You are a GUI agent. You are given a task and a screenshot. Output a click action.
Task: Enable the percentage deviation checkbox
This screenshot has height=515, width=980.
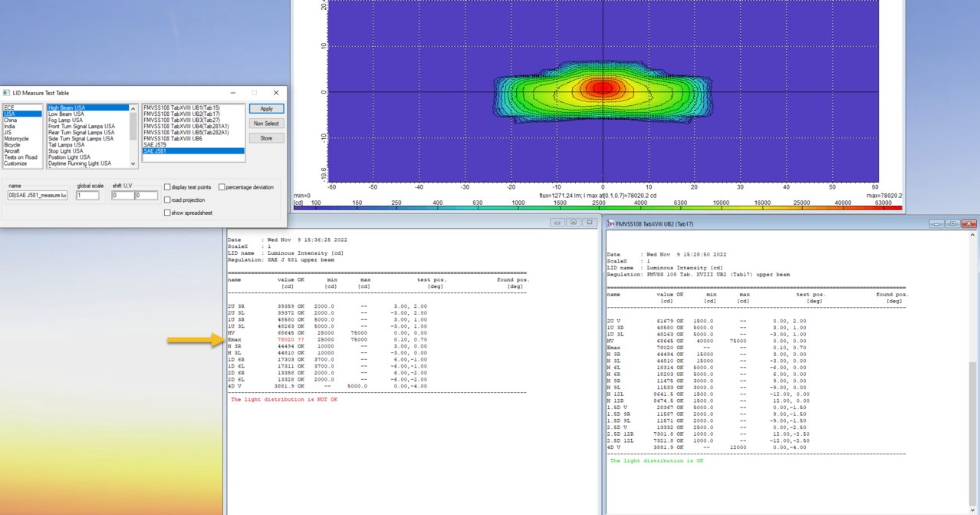[x=222, y=187]
